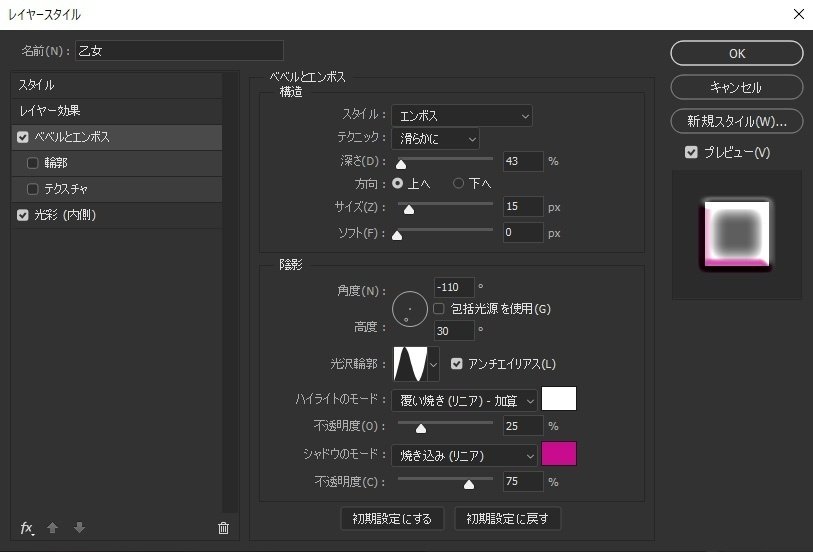This screenshot has width=813, height=552.
Task: Click 角度 field showing -110
Action: pyautogui.click(x=454, y=287)
